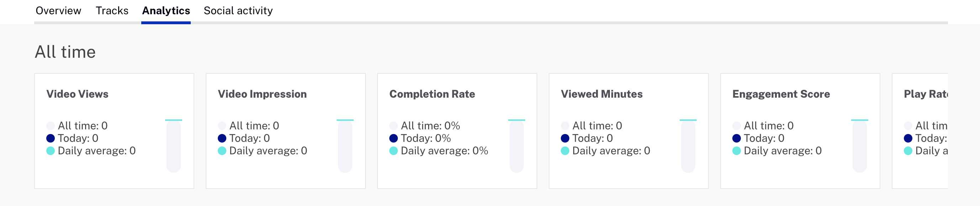Click the dark blue Today dot in Engagement Score
This screenshot has height=206, width=980.
pyautogui.click(x=737, y=138)
